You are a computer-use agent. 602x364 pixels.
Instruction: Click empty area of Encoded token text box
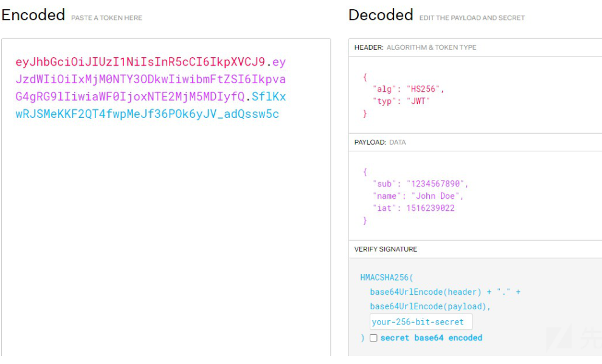click(165, 243)
